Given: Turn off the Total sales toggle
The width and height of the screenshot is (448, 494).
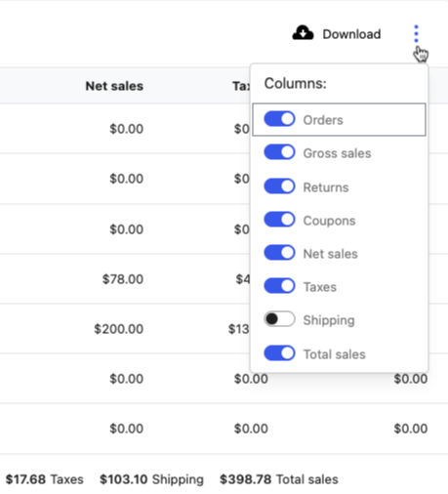Looking at the screenshot, I should coord(279,353).
